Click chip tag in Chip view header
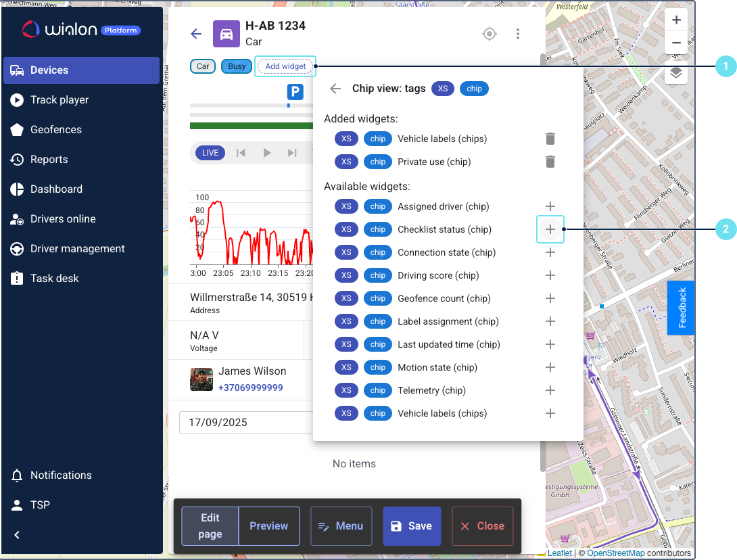The width and height of the screenshot is (737, 560). pyautogui.click(x=474, y=89)
